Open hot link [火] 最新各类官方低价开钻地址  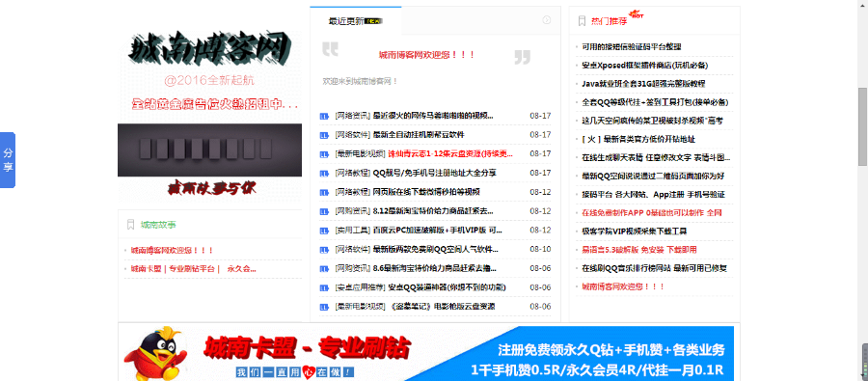[x=638, y=140]
